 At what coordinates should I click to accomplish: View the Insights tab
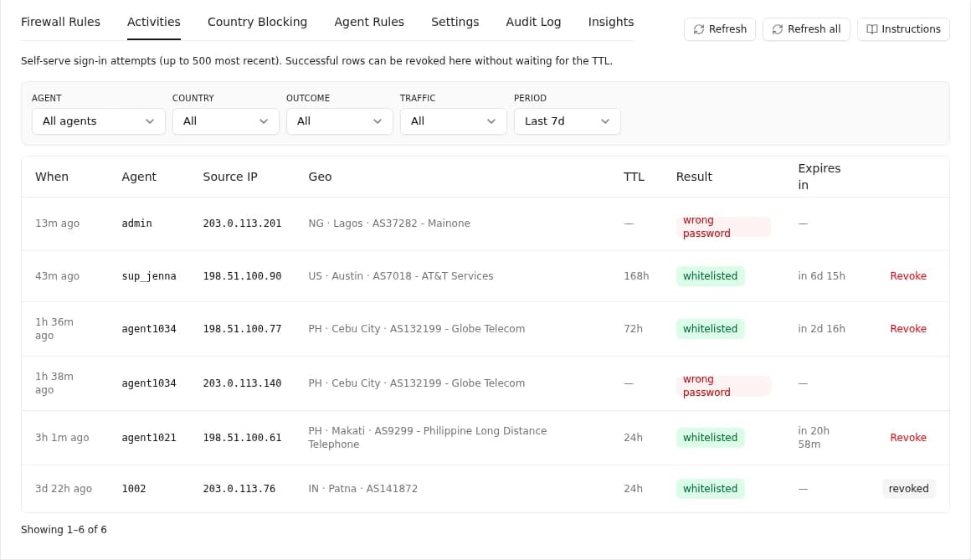[610, 22]
